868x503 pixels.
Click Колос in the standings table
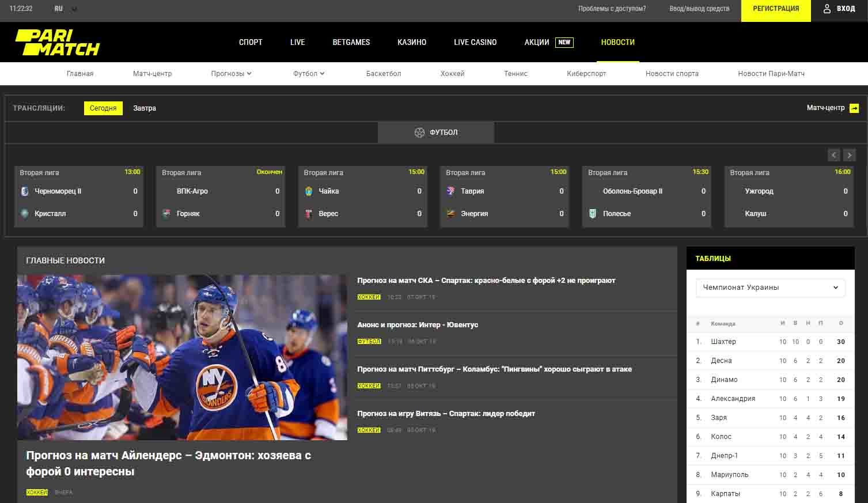tap(721, 437)
